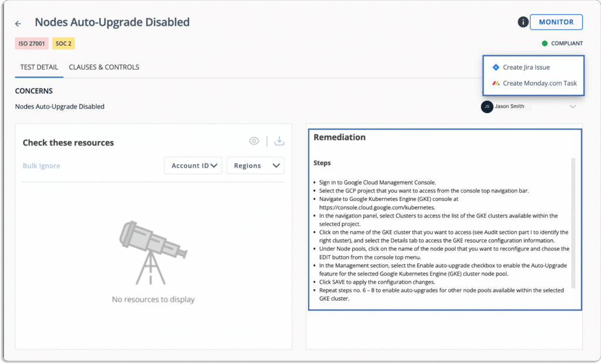Click the console.cloud.google.com/kubernetes URL text
The image size is (601, 364).
pos(377,207)
